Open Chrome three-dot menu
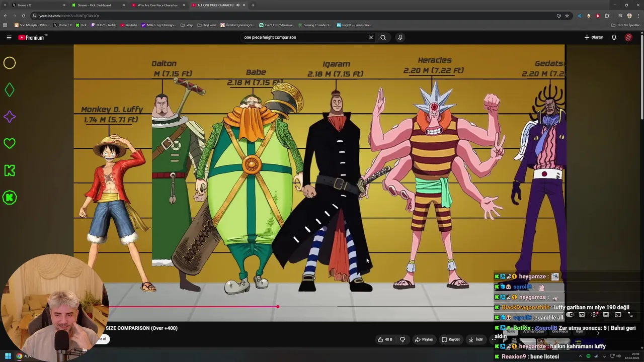Screen dimensions: 644x362 pos(638,16)
